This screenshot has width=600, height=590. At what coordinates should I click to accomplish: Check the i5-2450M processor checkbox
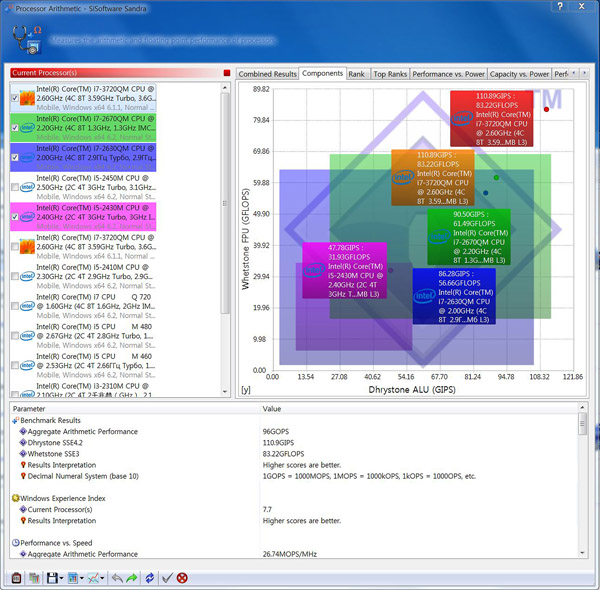pyautogui.click(x=15, y=187)
